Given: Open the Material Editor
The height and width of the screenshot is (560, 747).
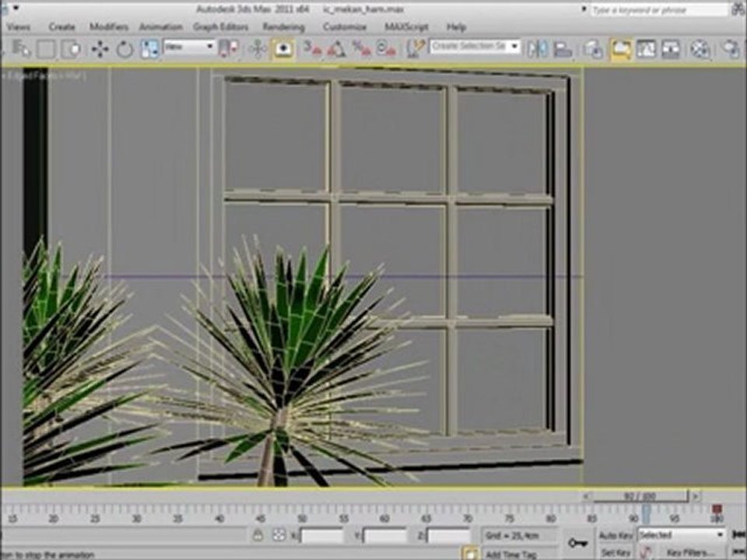Looking at the screenshot, I should click(700, 50).
